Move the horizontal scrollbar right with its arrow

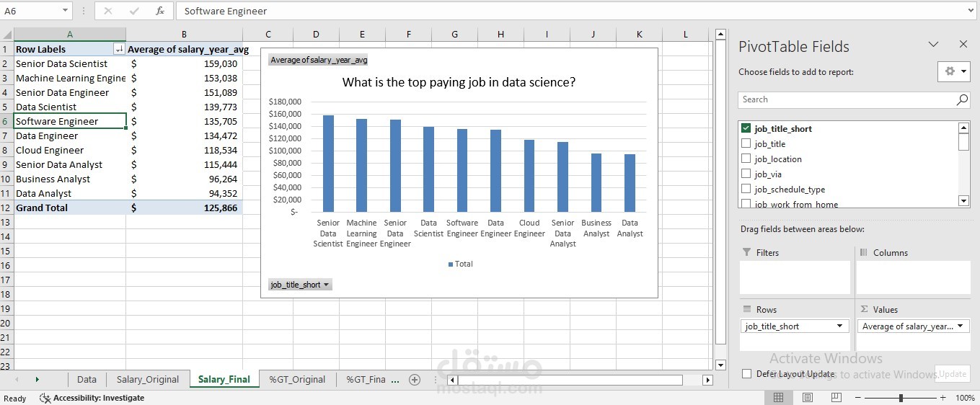tap(707, 380)
